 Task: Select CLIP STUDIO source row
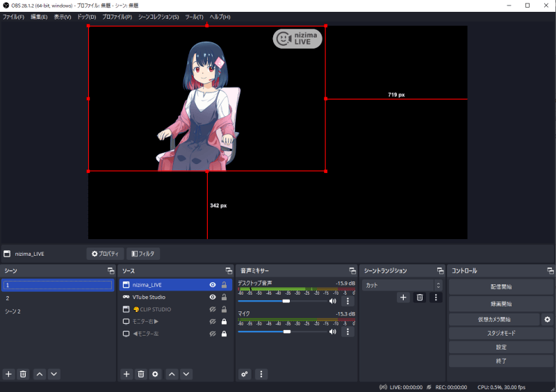176,309
